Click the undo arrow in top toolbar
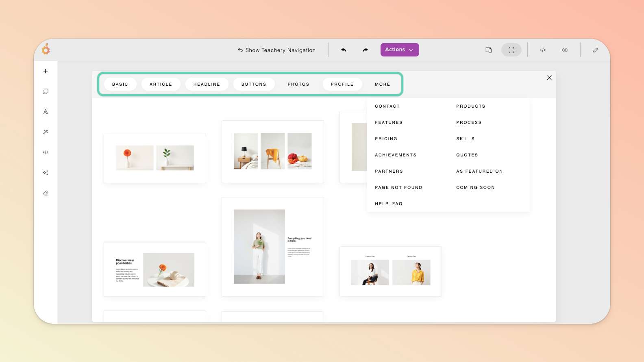The width and height of the screenshot is (644, 362). pyautogui.click(x=344, y=50)
